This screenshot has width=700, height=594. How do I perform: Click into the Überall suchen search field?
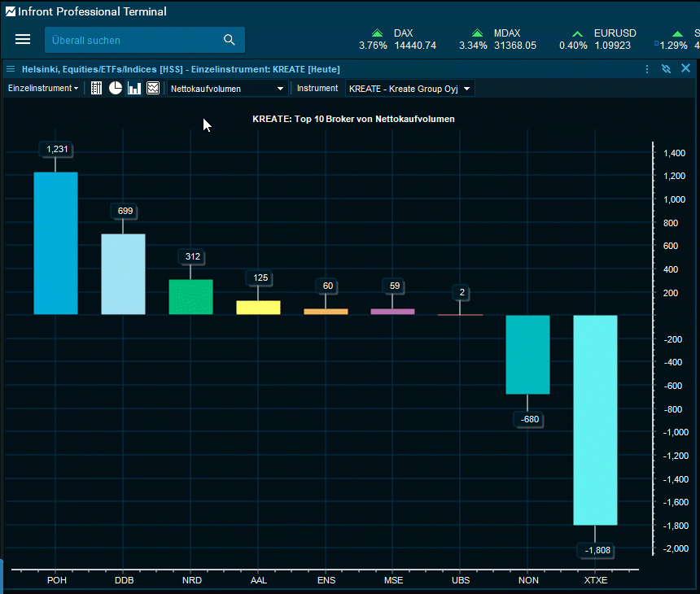[130, 40]
